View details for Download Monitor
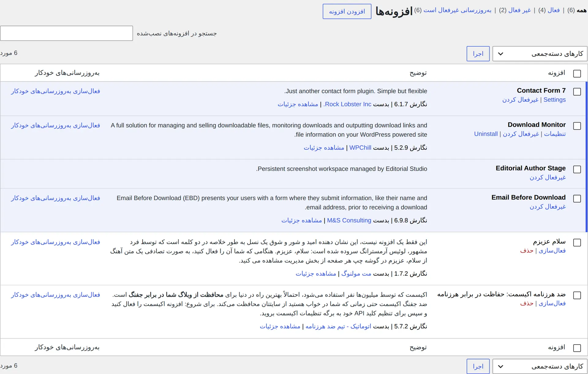588x374 pixels. click(324, 148)
